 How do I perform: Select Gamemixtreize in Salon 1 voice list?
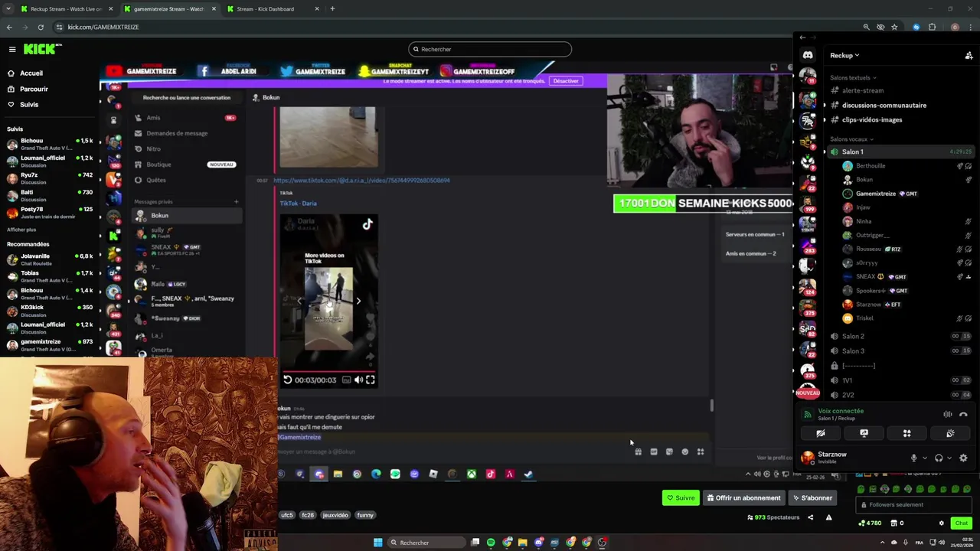[875, 194]
